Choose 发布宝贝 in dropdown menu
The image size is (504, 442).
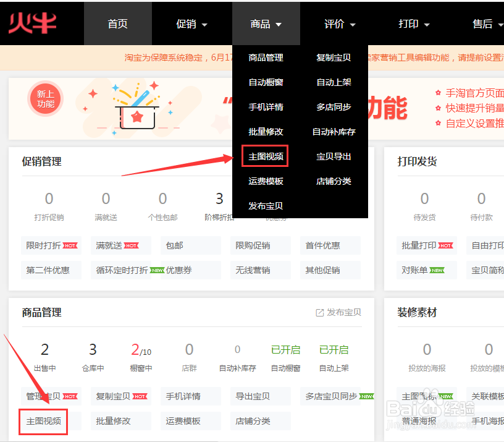(266, 206)
